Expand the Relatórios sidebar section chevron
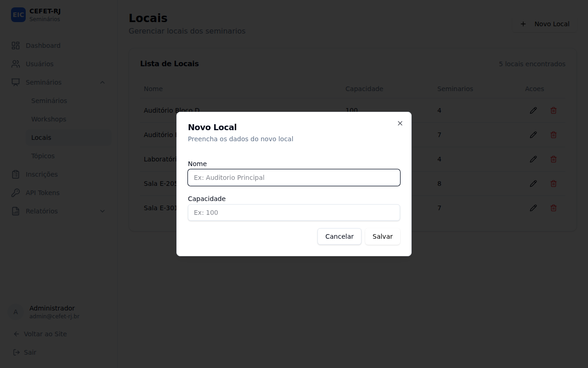Screen dimensions: 588x368 coord(102,211)
